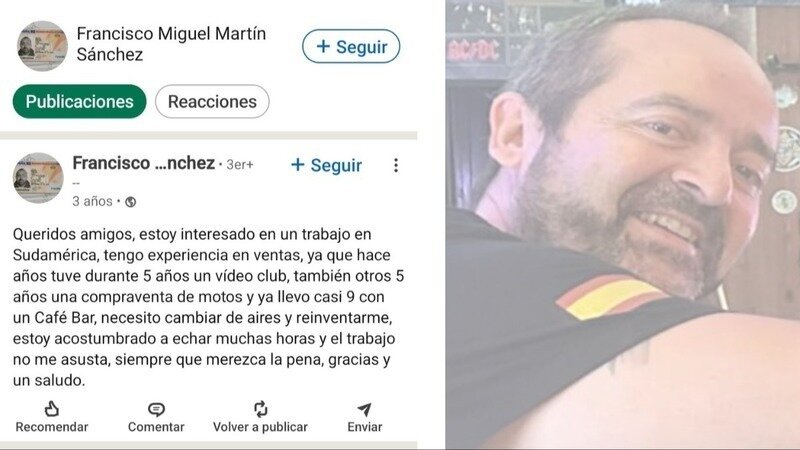Click the Recomendar thumbs-up icon
Screen dimensions: 800x450
coord(52,409)
